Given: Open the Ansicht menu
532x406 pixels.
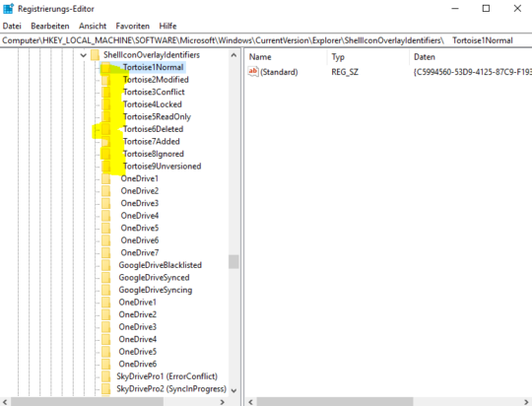Looking at the screenshot, I should tap(93, 27).
